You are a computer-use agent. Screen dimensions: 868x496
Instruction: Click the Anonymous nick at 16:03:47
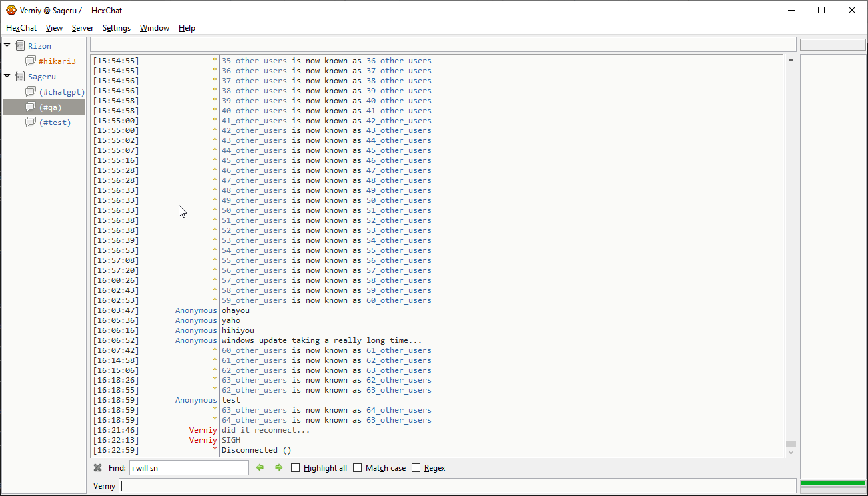tap(196, 310)
